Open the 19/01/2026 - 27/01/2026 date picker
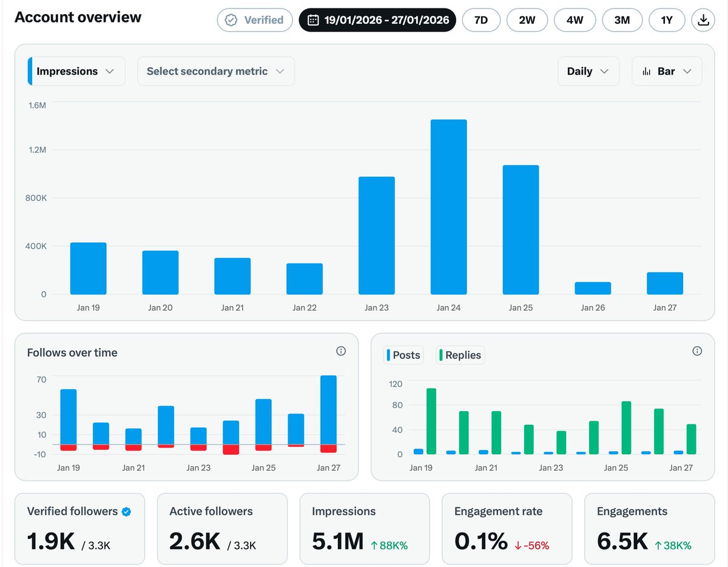The height and width of the screenshot is (567, 728). coord(377,20)
